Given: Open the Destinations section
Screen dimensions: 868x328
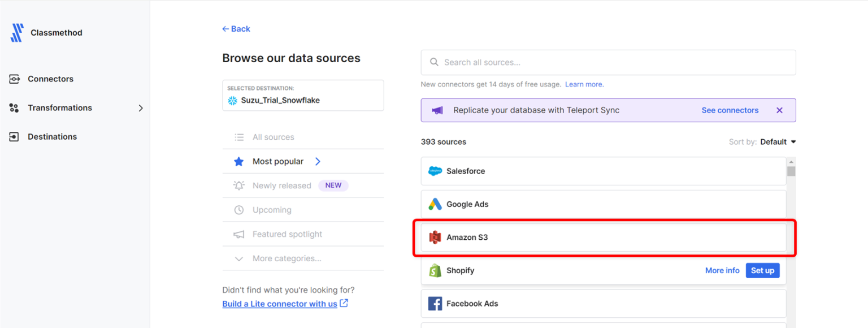Looking at the screenshot, I should (52, 136).
